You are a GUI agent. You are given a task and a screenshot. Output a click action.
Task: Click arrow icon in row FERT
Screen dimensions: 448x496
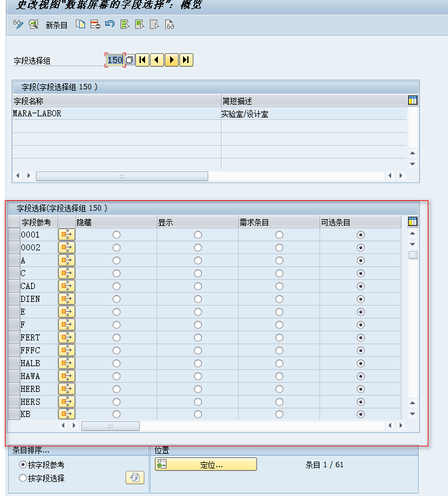point(67,337)
